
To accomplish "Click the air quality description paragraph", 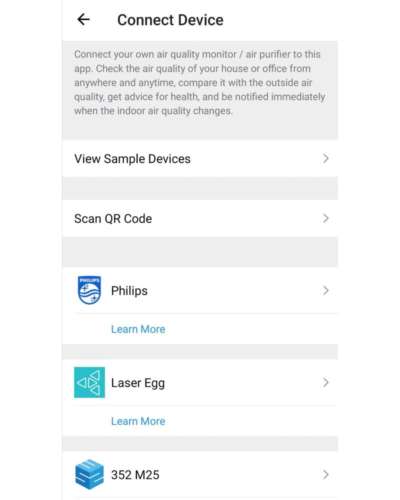I will [200, 82].
